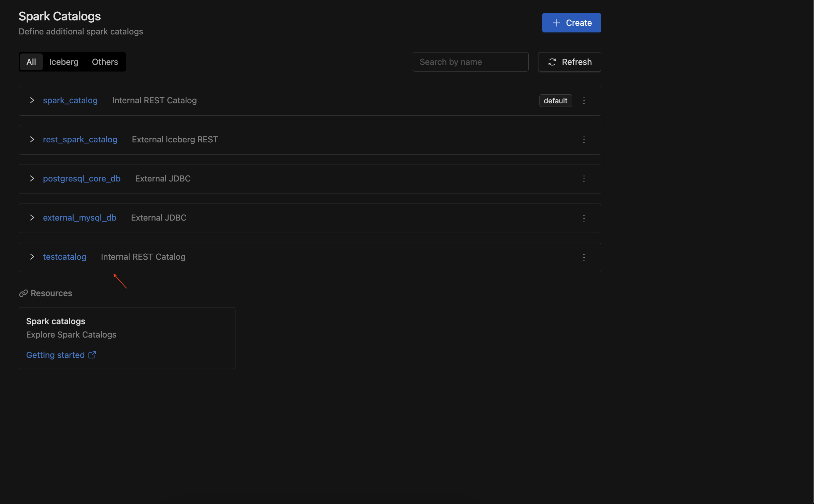The width and height of the screenshot is (814, 504).
Task: Click the Others filter tab
Action: coord(105,61)
